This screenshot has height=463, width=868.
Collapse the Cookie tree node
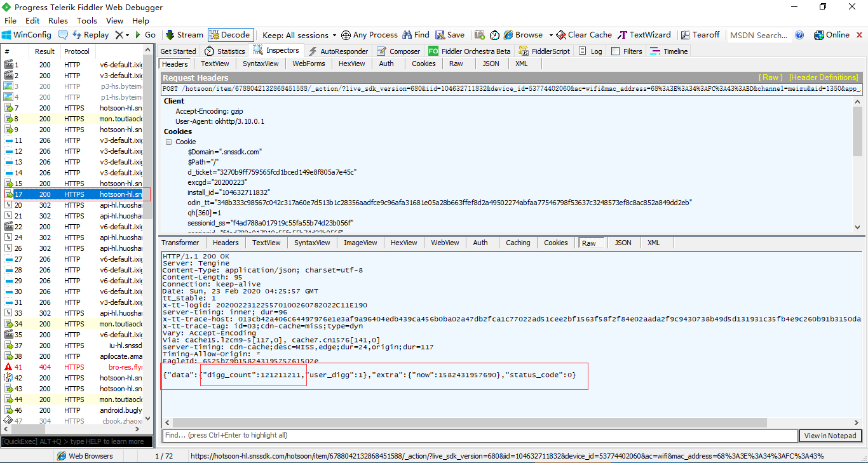tap(169, 142)
